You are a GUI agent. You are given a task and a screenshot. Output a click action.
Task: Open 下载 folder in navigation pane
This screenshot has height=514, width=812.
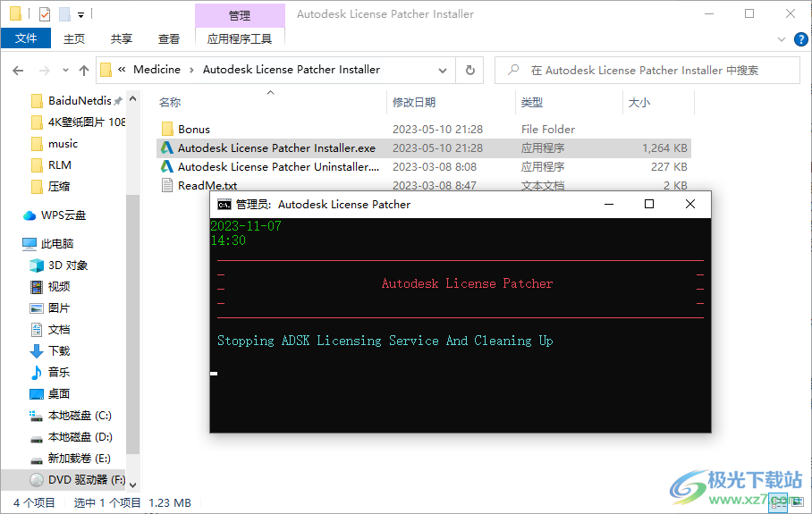58,351
